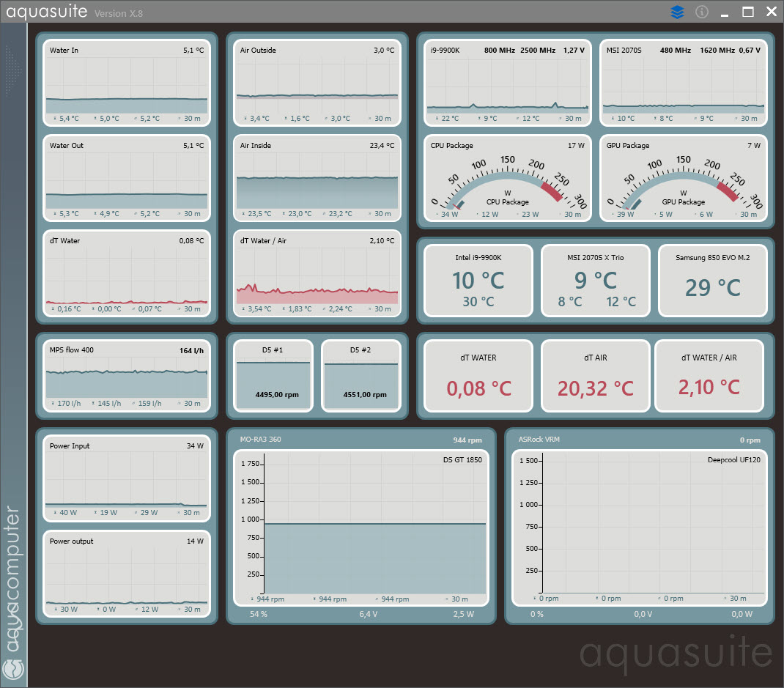Click the Air Outside temperature graph

click(x=317, y=83)
